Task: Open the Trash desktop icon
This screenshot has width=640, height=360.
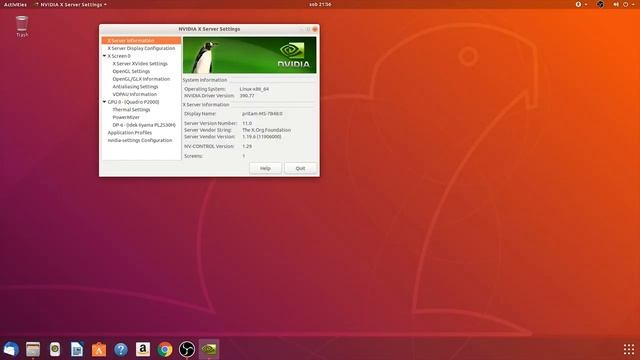Action: 22,26
